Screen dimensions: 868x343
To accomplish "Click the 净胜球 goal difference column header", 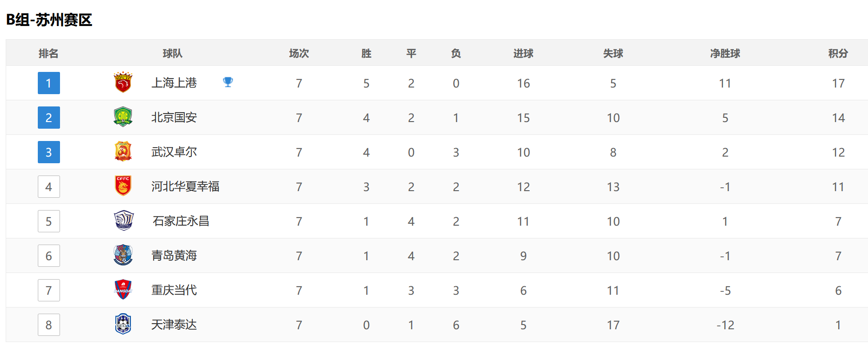I will click(x=725, y=53).
